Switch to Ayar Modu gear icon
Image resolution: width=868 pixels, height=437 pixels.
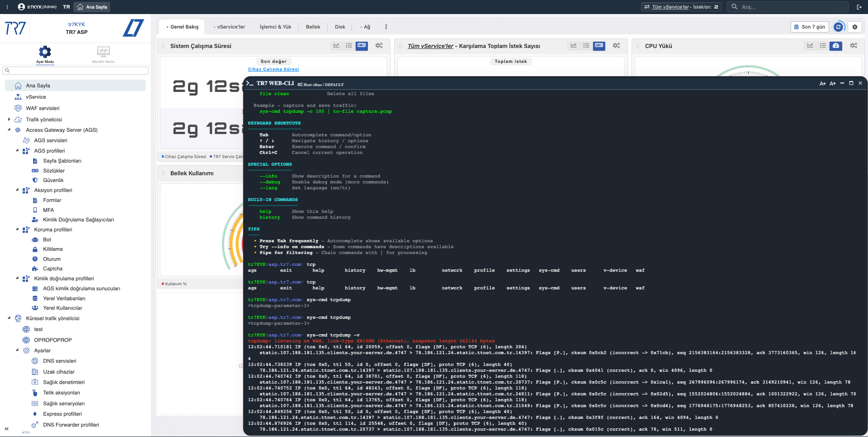(x=45, y=52)
